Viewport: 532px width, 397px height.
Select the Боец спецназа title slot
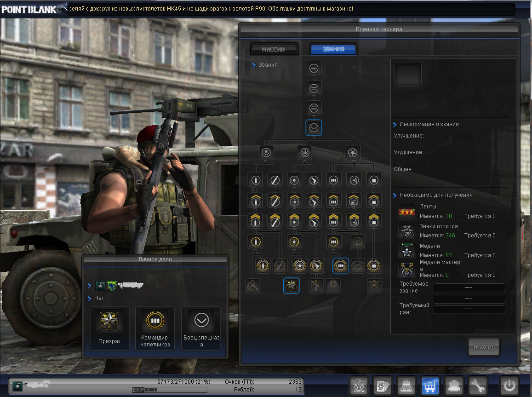tap(201, 328)
